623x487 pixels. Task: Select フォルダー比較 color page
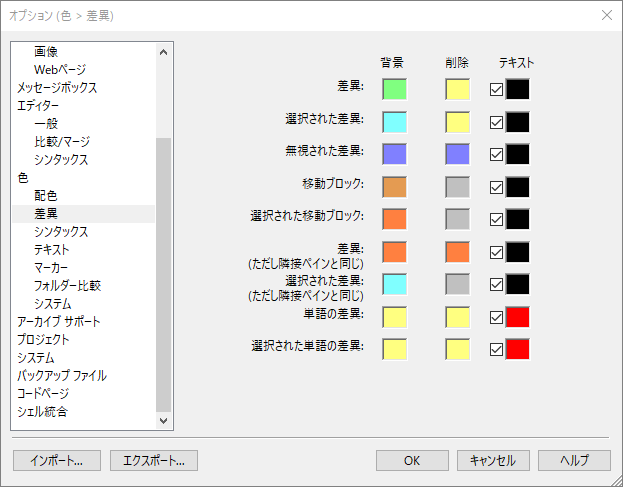pos(68,286)
